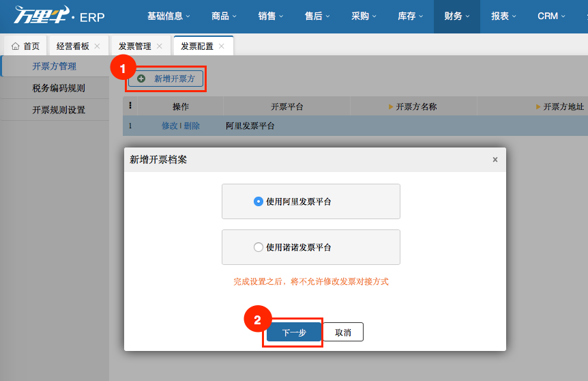This screenshot has width=588, height=381.
Task: Expand the 基础信息 menu
Action: click(168, 16)
